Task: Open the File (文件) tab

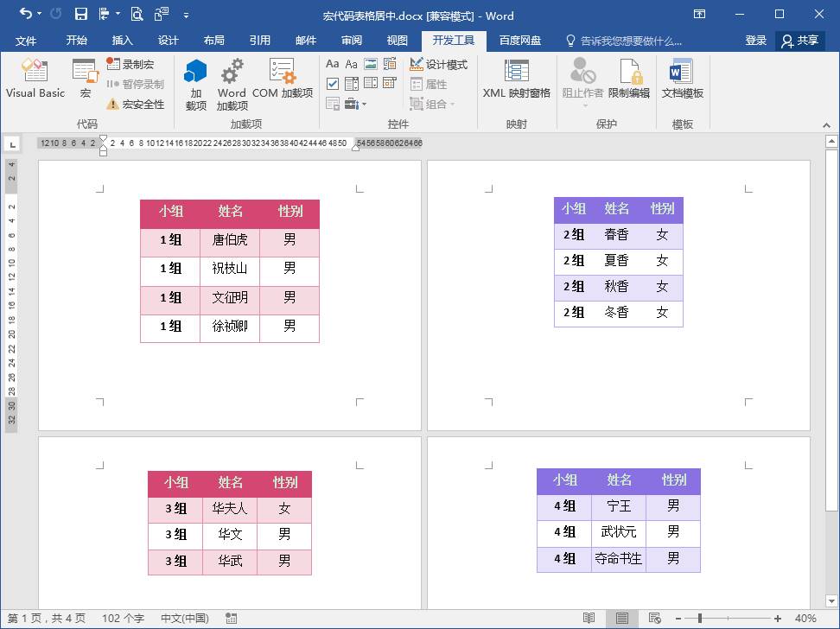Action: tap(25, 41)
